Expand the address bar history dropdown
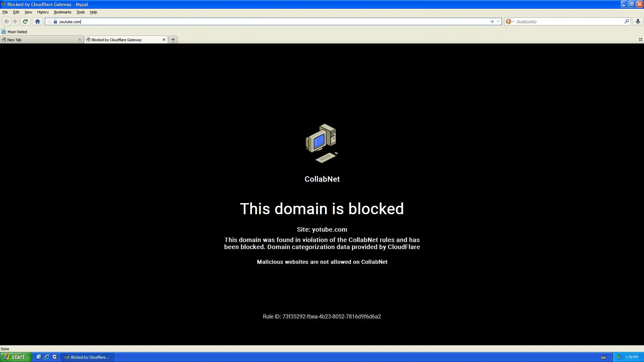The height and width of the screenshot is (362, 644). pos(498,21)
